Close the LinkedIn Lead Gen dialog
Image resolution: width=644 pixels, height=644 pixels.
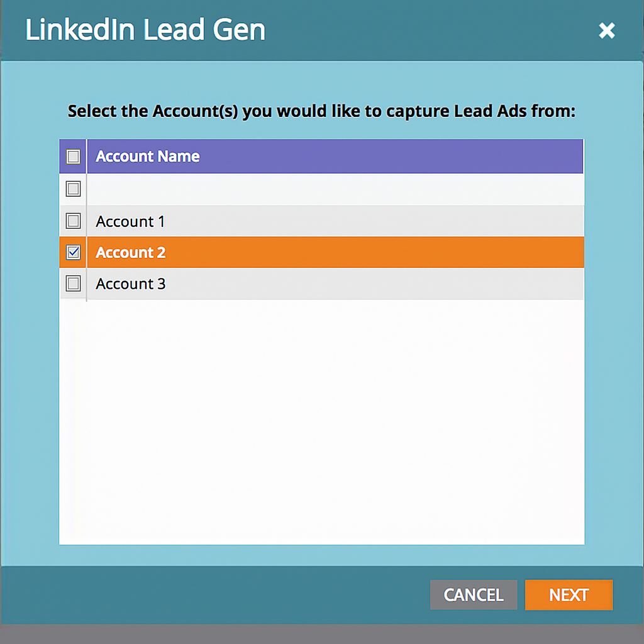tap(606, 30)
